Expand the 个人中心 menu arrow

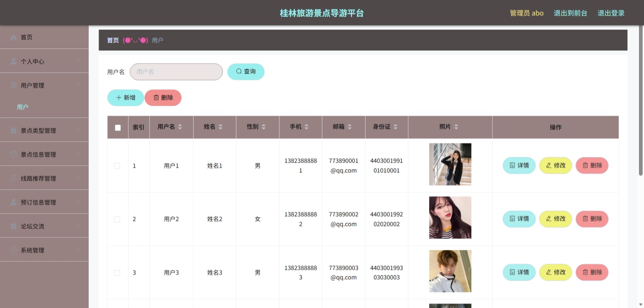point(79,61)
